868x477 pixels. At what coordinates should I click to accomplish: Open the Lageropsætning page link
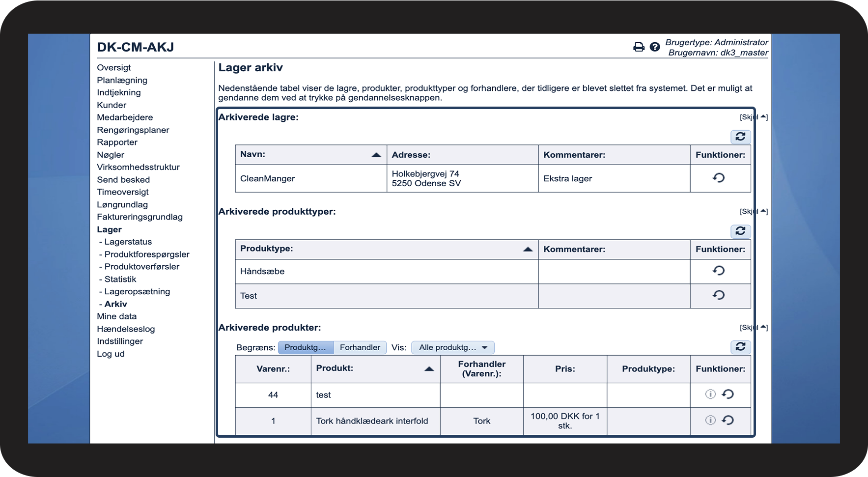(x=137, y=292)
